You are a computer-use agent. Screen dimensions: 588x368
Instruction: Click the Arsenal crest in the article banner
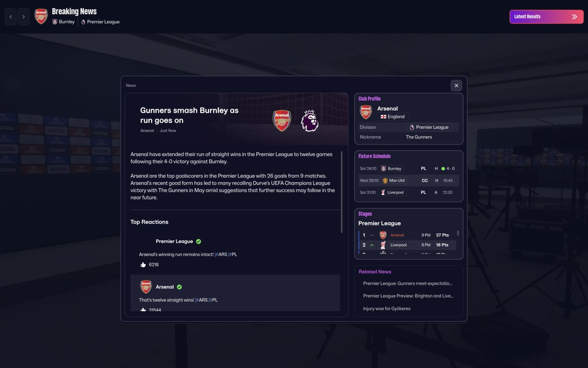tap(282, 121)
